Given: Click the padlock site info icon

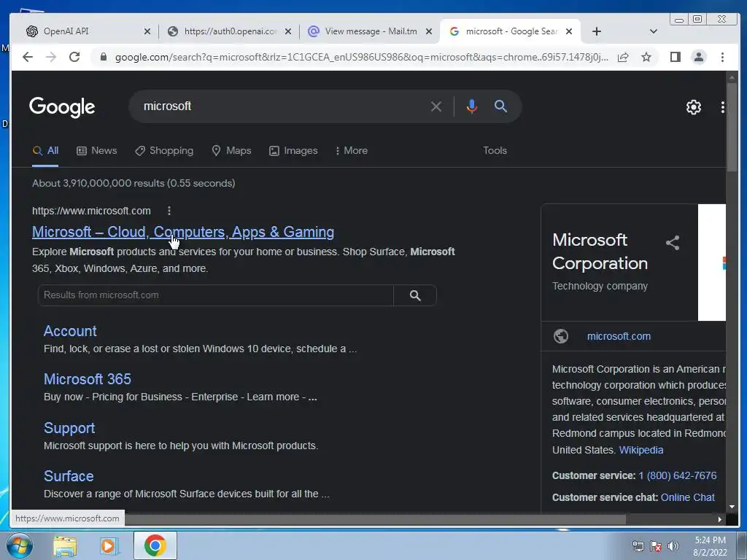Looking at the screenshot, I should pyautogui.click(x=103, y=57).
